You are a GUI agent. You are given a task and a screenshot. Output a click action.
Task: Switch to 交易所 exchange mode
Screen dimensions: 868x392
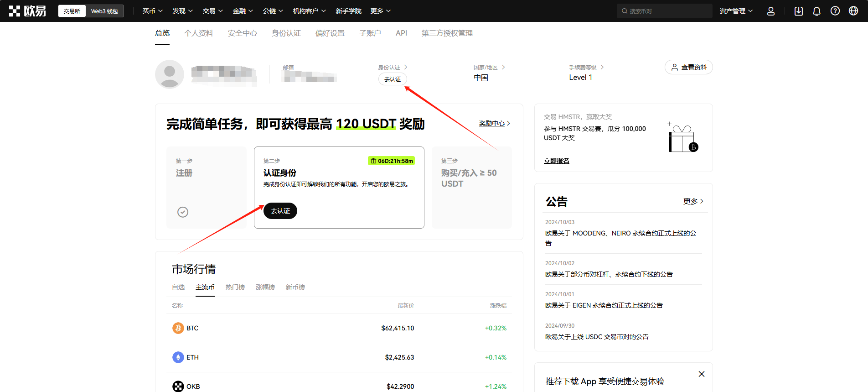(x=72, y=11)
